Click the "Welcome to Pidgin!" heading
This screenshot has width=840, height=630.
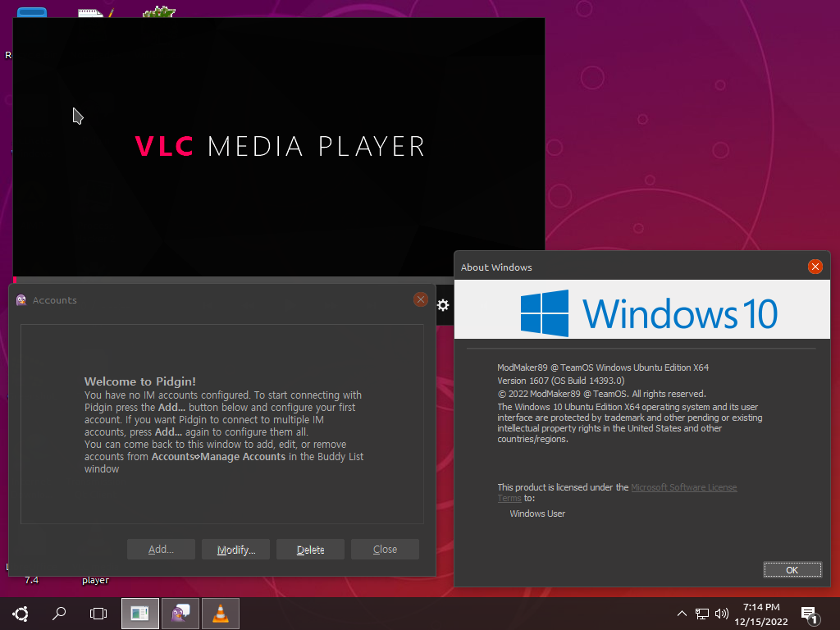(x=139, y=381)
